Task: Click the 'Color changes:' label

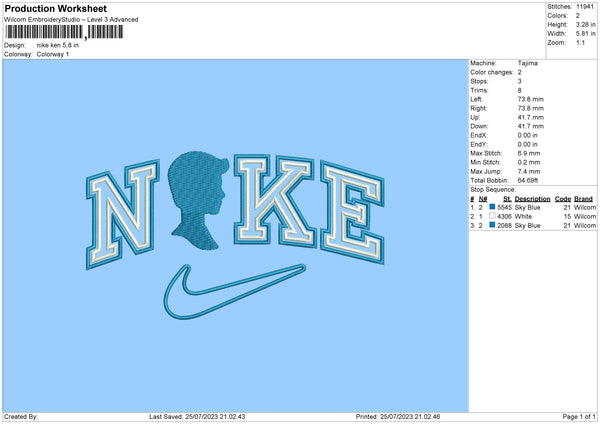Action: 492,72
